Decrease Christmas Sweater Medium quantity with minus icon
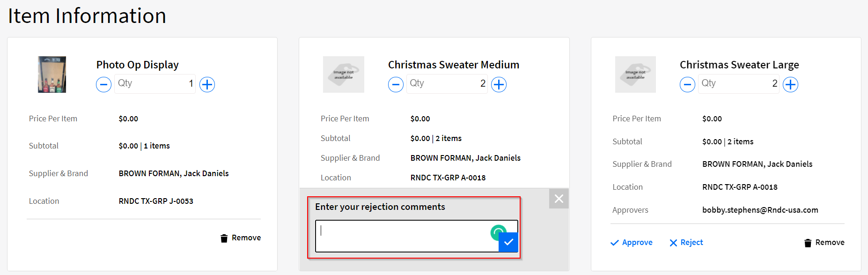This screenshot has width=868, height=275. (x=395, y=84)
